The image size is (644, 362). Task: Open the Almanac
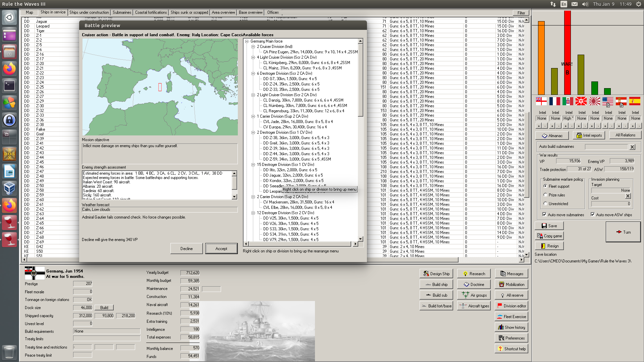[552, 135]
